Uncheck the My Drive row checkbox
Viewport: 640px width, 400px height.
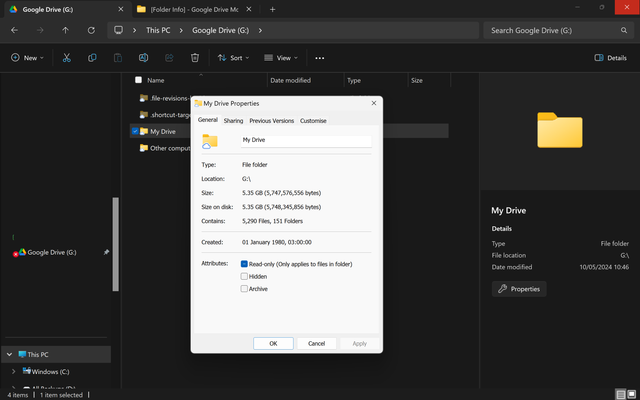[x=135, y=131]
